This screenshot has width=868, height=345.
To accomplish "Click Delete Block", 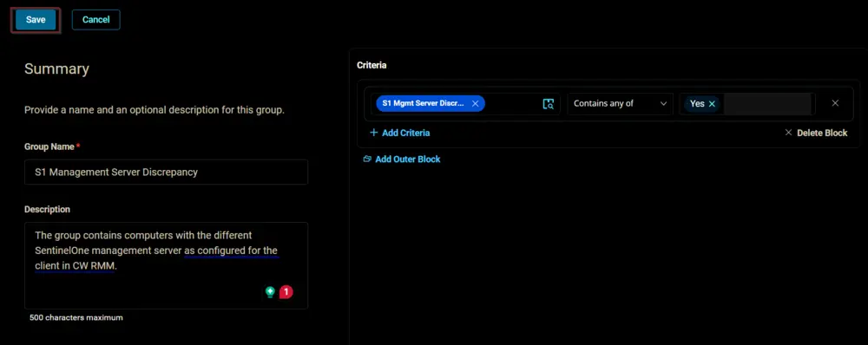I will click(816, 133).
